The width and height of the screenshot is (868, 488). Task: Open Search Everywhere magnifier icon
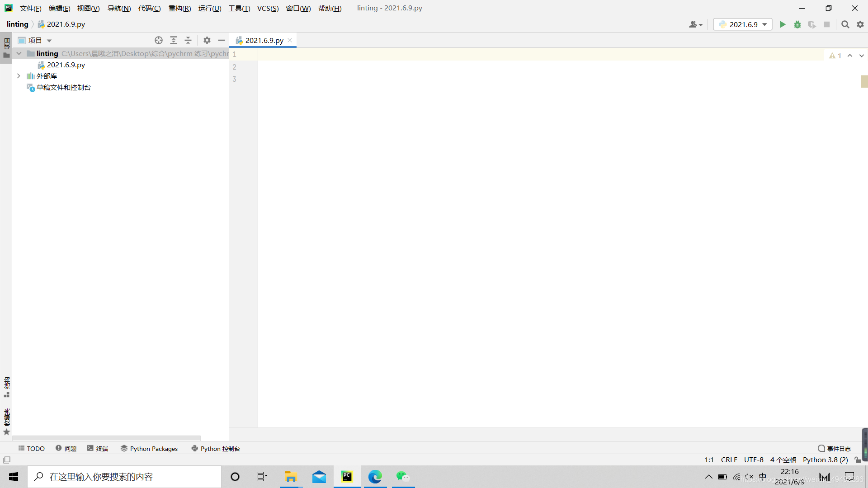pos(845,24)
